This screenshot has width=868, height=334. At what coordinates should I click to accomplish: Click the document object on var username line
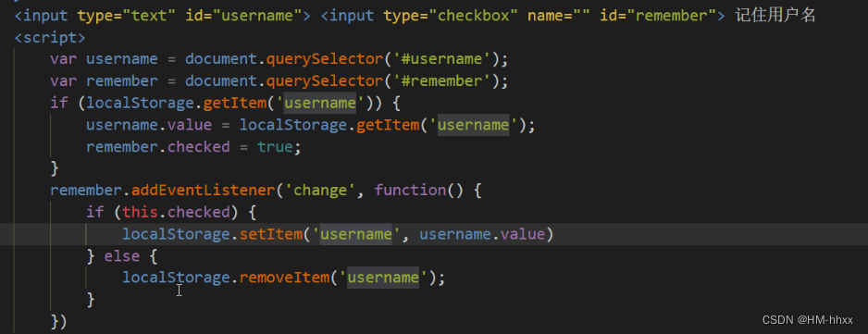(221, 59)
